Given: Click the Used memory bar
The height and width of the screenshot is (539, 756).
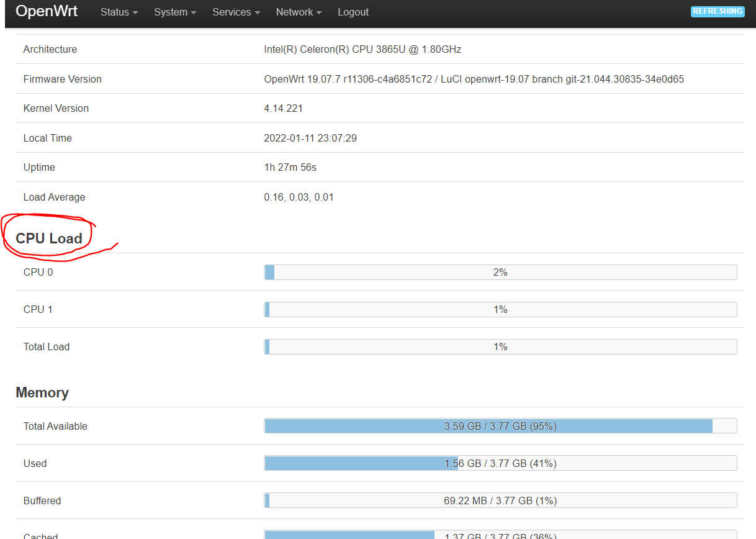Looking at the screenshot, I should coord(500,463).
